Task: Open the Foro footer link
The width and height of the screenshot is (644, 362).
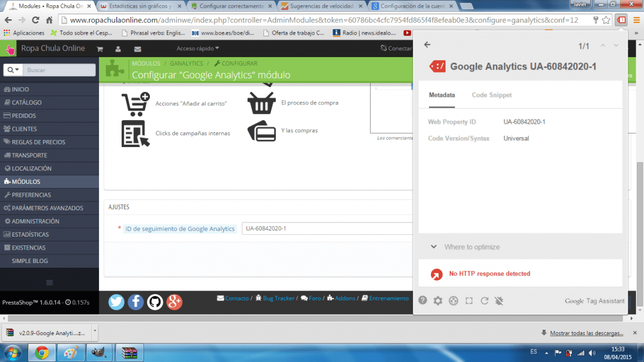Action: [315, 298]
